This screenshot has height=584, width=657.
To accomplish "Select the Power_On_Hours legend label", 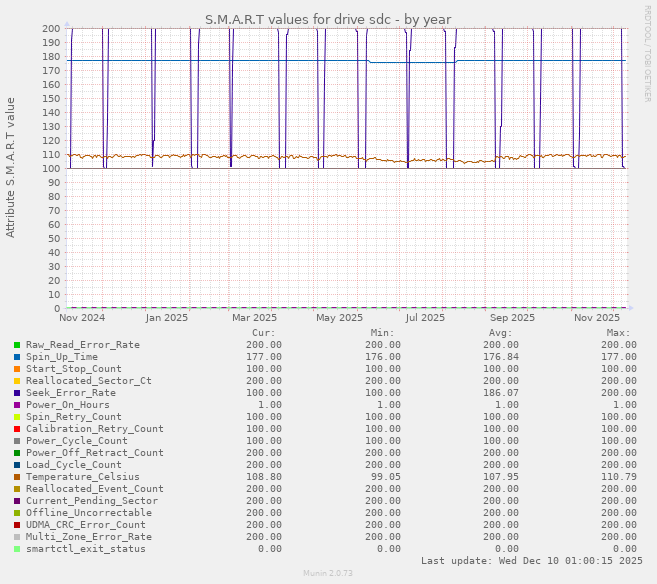I will click(x=67, y=405).
